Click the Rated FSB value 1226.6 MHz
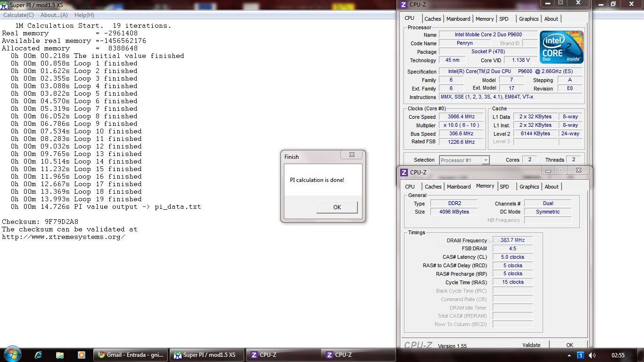Screen dimensions: 644x362 [461, 142]
